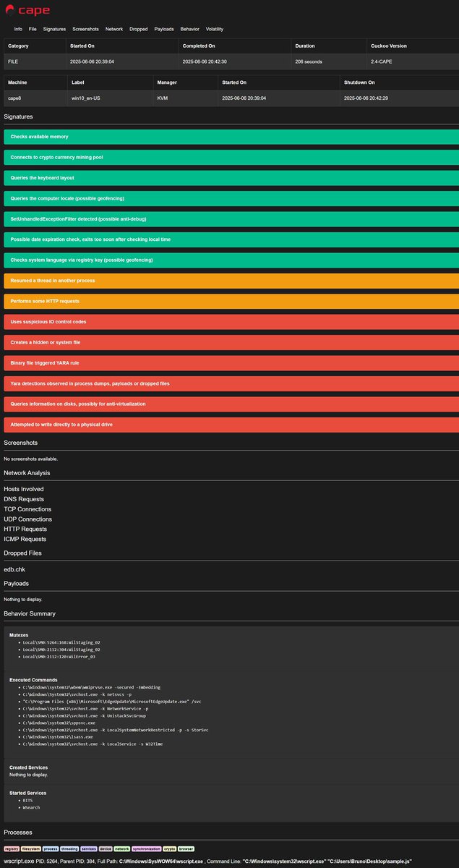Expand 'Queries information on disks' signature

(231, 403)
